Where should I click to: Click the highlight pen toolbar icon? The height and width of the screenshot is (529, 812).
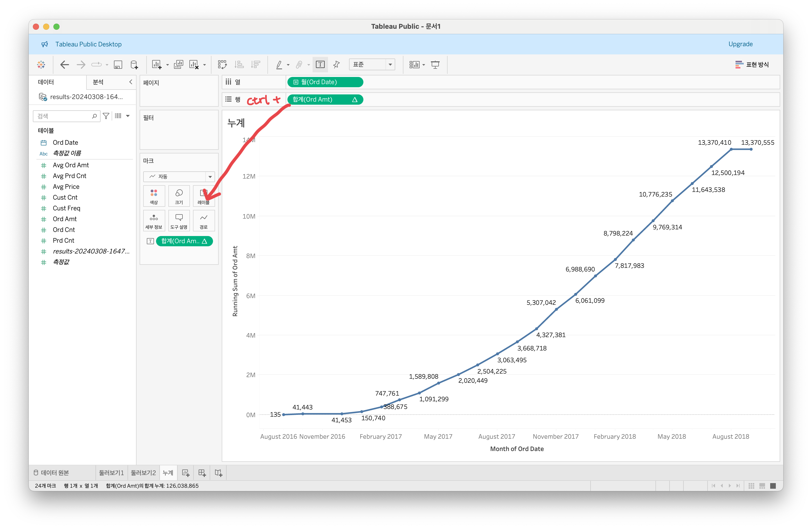point(279,65)
